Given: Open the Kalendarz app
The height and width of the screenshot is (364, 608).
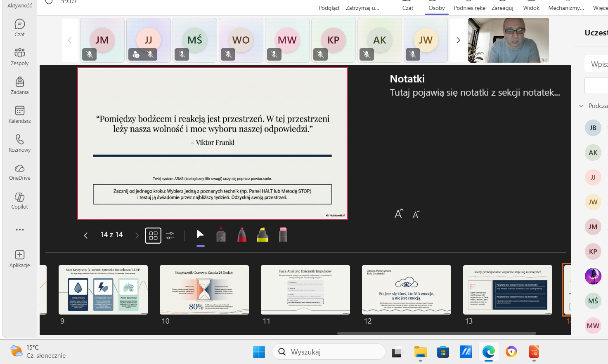Looking at the screenshot, I should (x=19, y=114).
